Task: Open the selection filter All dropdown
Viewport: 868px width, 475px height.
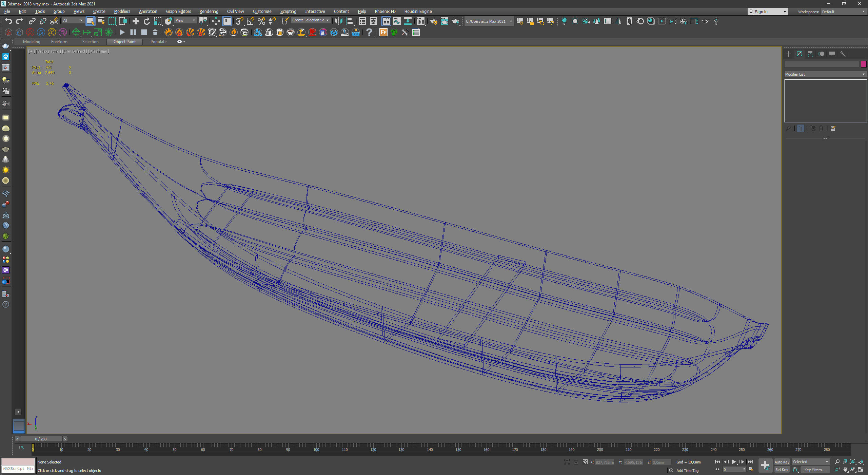Action: click(x=73, y=21)
